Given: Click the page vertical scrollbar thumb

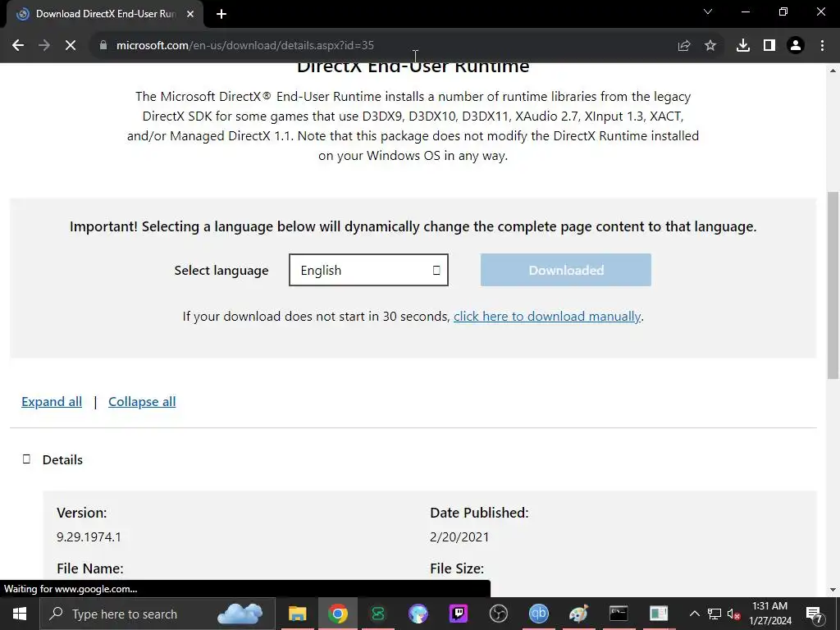Looking at the screenshot, I should [833, 285].
